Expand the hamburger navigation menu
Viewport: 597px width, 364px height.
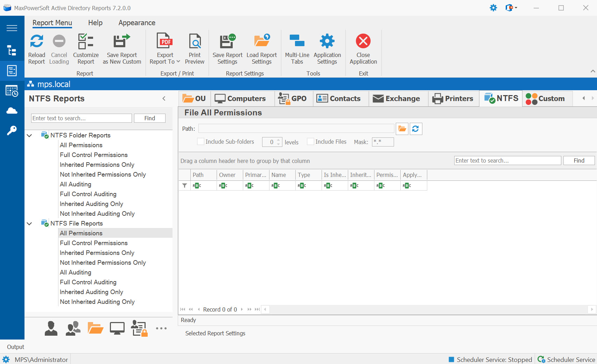pos(12,28)
